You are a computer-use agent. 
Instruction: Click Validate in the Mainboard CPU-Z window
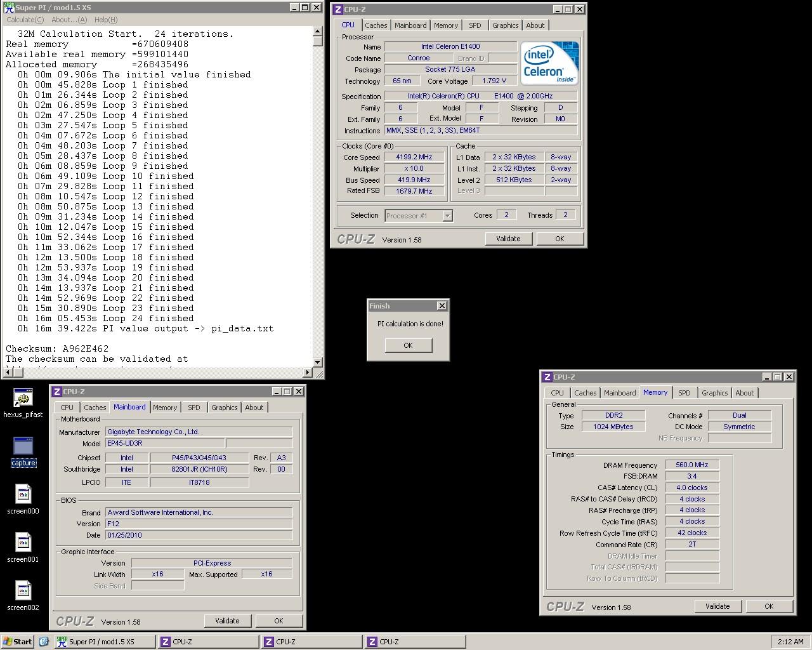[227, 621]
